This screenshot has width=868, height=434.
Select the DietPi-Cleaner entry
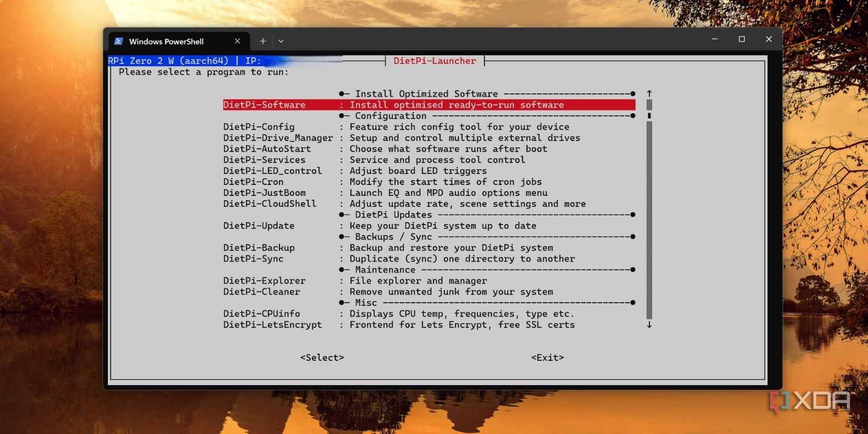click(x=388, y=292)
